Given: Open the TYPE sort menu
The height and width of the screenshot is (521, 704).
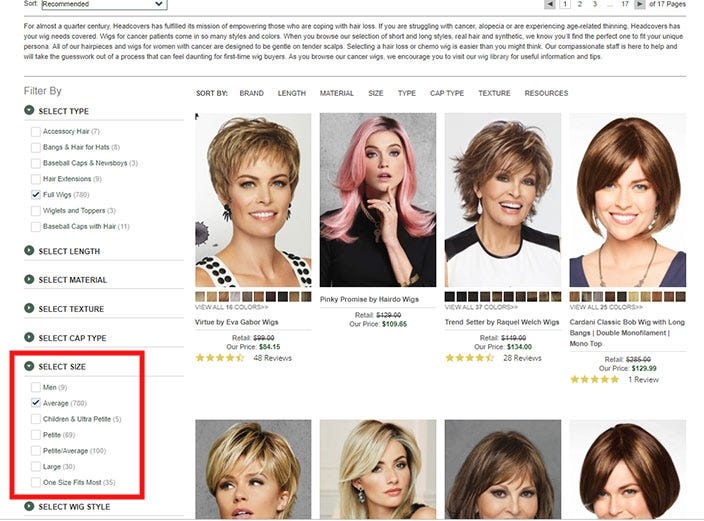Looking at the screenshot, I should 407,93.
